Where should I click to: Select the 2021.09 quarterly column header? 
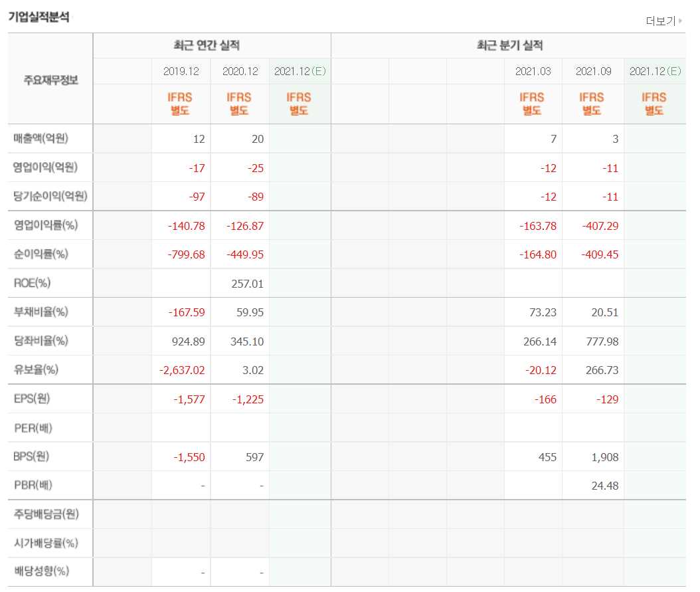(594, 71)
